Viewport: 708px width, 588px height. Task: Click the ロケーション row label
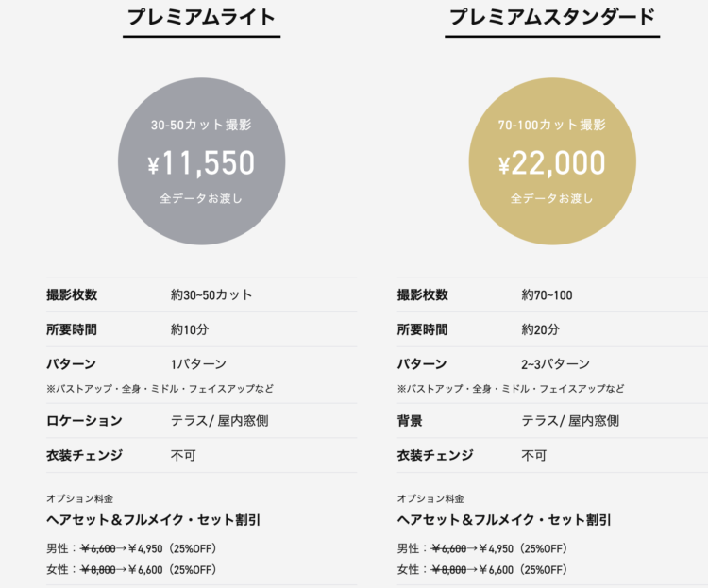(84, 421)
